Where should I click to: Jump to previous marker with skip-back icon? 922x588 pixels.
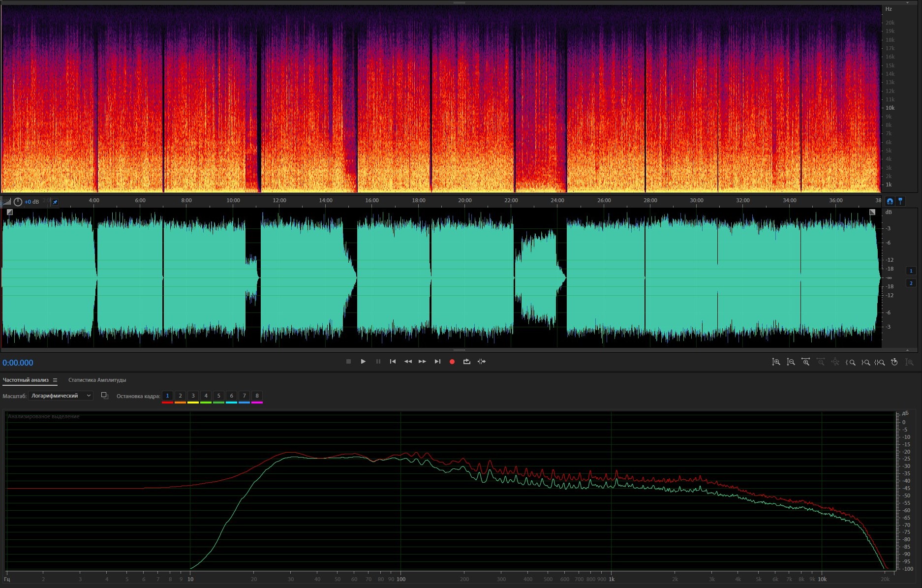click(x=393, y=362)
